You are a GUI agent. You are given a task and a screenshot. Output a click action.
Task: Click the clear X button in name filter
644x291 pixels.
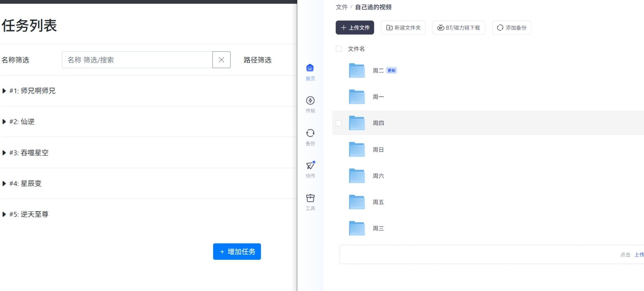click(221, 60)
